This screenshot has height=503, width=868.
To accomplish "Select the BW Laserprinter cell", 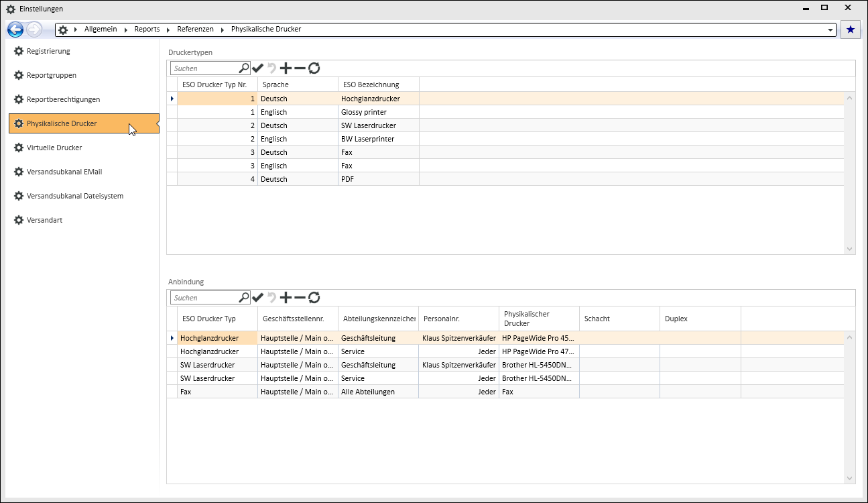I will tap(379, 139).
